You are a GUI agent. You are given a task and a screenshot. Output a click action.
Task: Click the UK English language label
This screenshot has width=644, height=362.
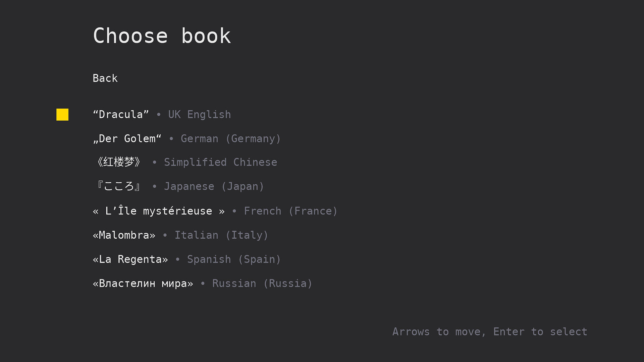[x=199, y=115]
